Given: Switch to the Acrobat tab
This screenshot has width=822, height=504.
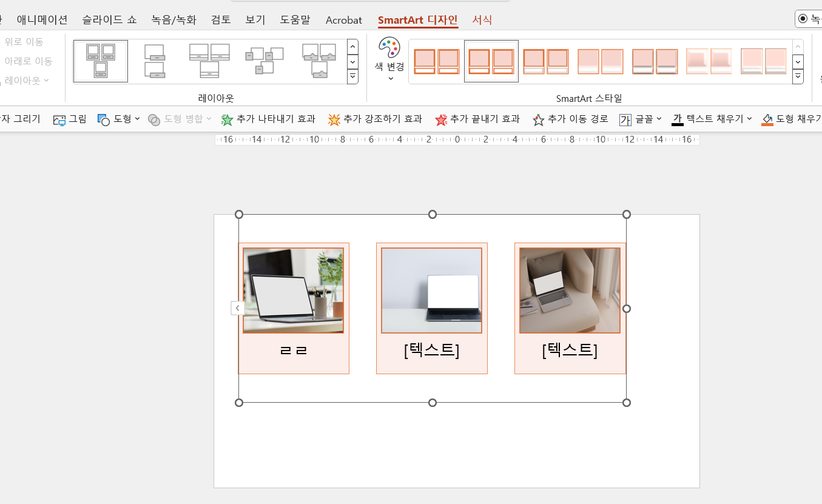Looking at the screenshot, I should tap(344, 20).
